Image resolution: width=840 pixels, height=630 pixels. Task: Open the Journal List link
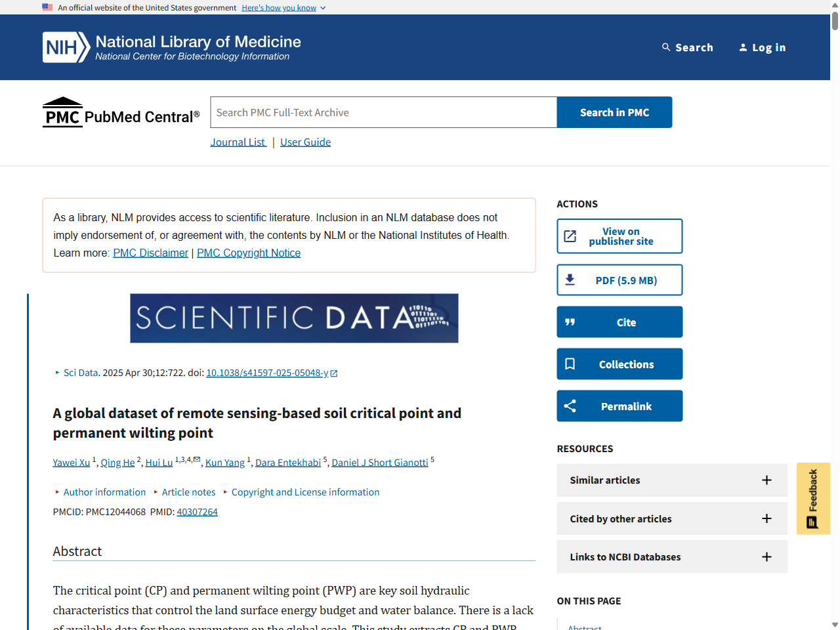click(238, 142)
